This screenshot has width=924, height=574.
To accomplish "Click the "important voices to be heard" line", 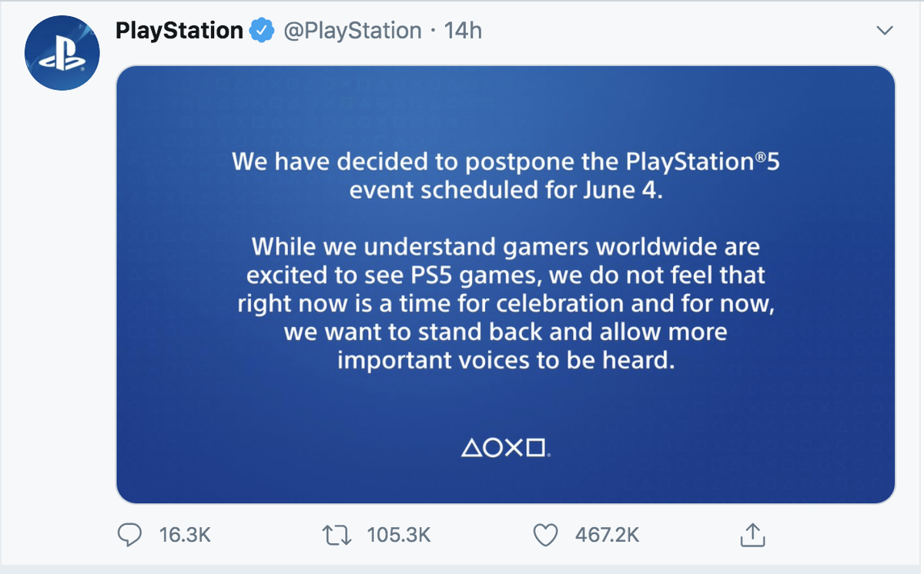I will (x=505, y=359).
